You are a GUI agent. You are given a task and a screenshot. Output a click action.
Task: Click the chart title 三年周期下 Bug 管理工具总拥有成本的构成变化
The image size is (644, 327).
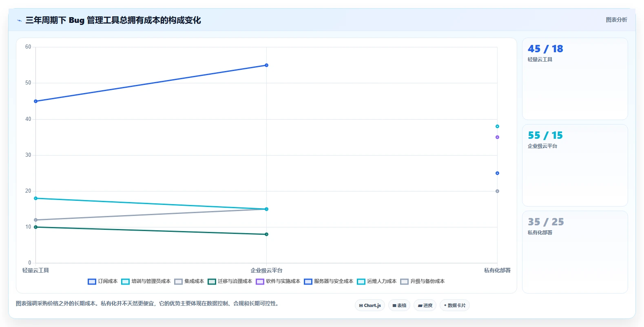point(113,20)
